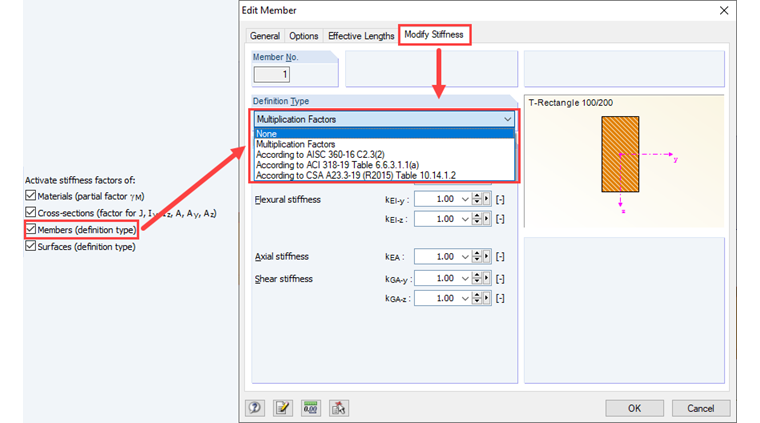This screenshot has height=423, width=760.
Task: Click the kEI-y spinner arrows
Action: point(476,199)
